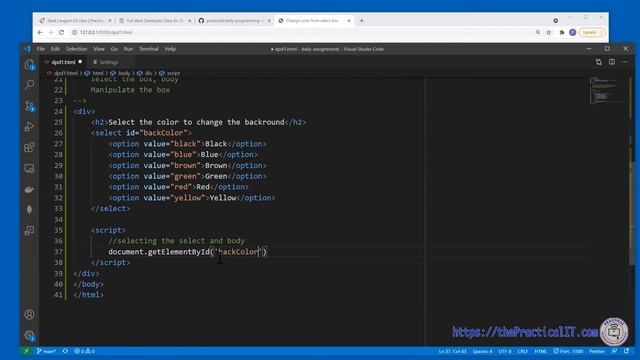Screen dimensions: 640x360
Task: Click the browser back arrow
Action: [x=40, y=32]
